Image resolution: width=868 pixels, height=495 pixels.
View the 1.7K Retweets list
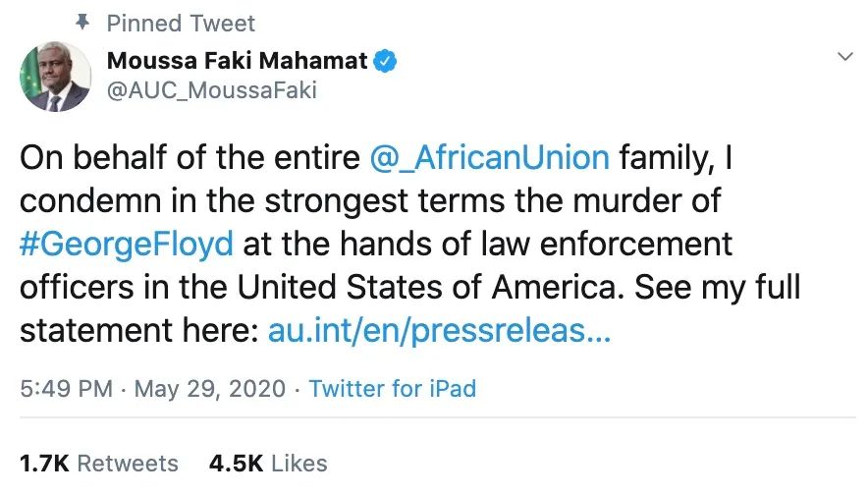(x=99, y=463)
